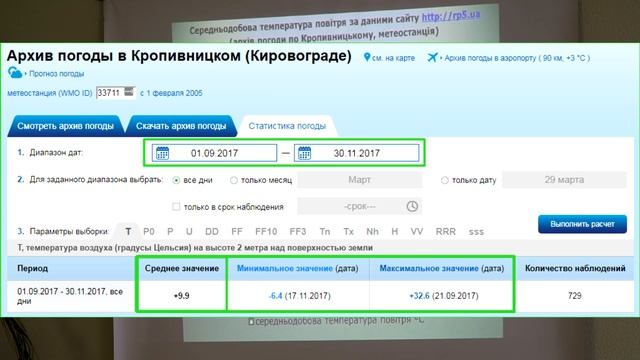Select parameter P0

pos(149,231)
